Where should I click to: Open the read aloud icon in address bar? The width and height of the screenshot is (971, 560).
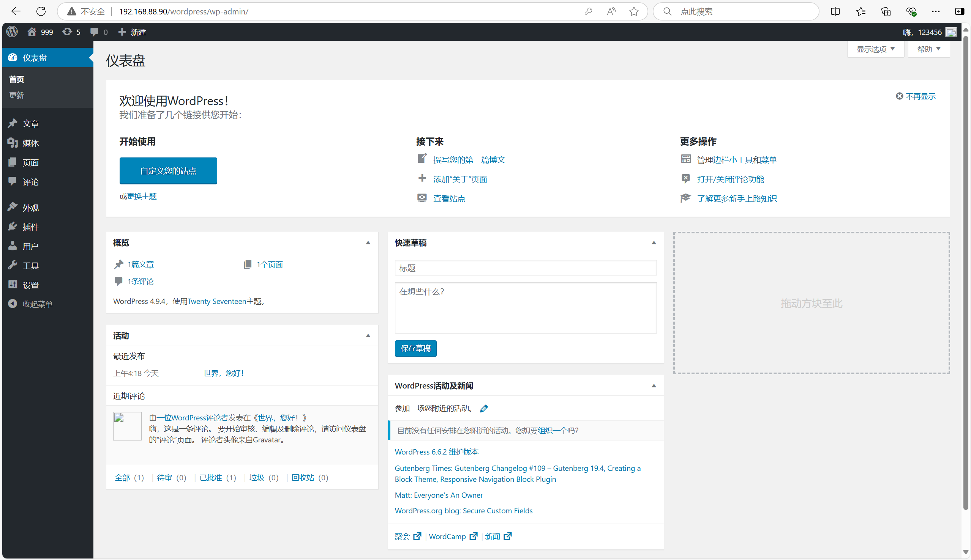pyautogui.click(x=611, y=11)
